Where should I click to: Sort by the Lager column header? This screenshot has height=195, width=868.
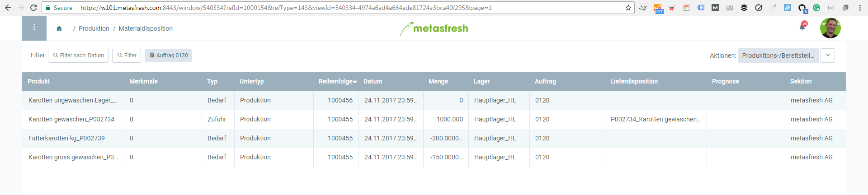(x=481, y=81)
